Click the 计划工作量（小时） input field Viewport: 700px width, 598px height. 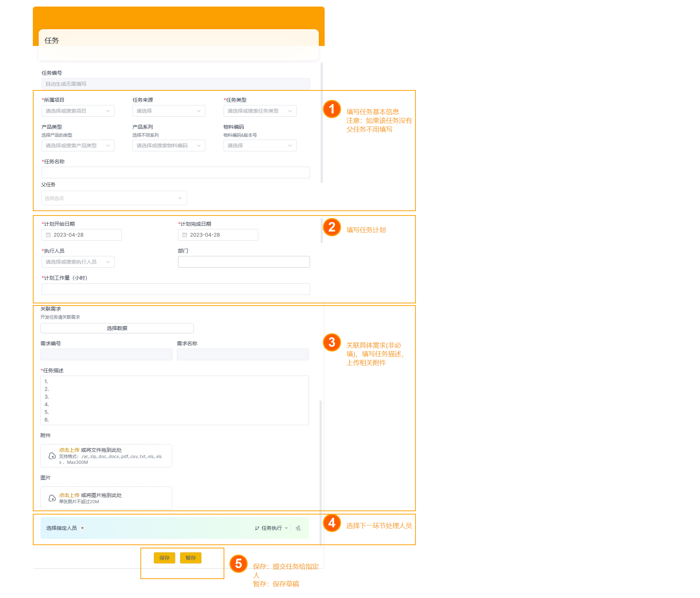[175, 289]
